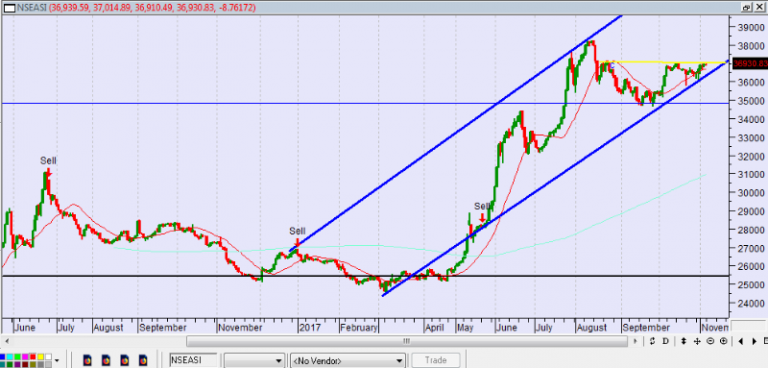
Task: Click the horizontal scrollbar left arrow
Action: tap(7, 341)
